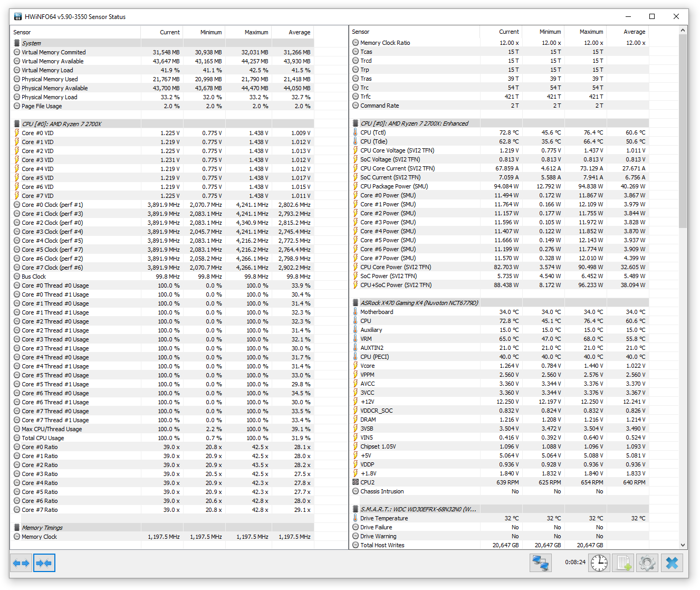Select the Trfc timing row

(x=500, y=97)
